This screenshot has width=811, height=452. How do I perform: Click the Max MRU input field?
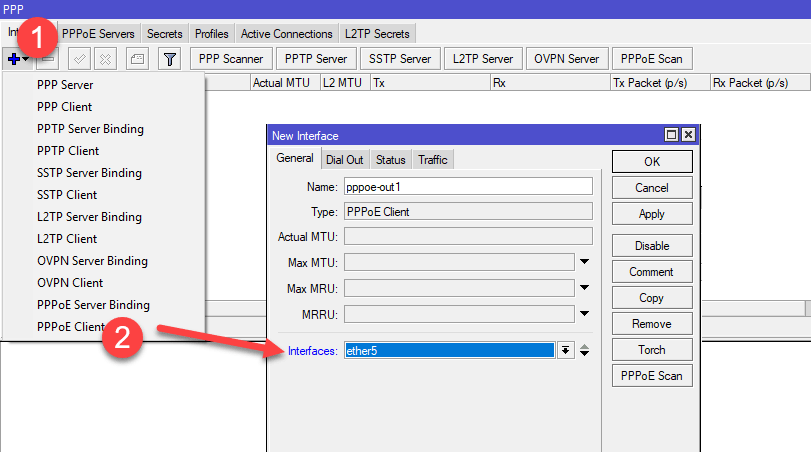459,288
